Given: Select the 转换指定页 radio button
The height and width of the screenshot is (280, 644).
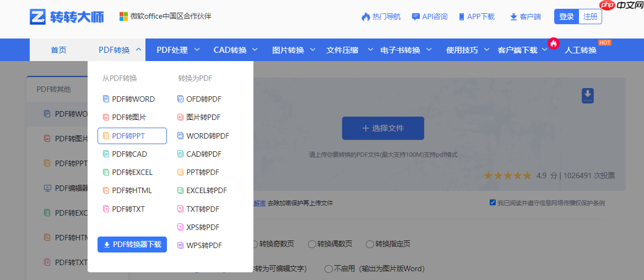Looking at the screenshot, I should pos(370,244).
